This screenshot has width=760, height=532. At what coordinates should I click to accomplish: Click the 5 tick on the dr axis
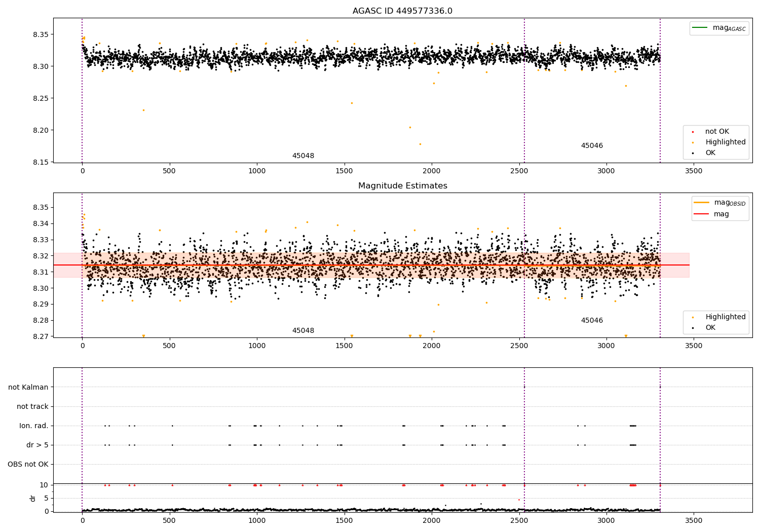[x=47, y=499]
